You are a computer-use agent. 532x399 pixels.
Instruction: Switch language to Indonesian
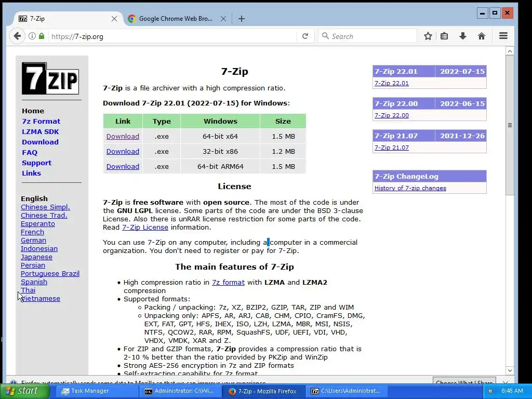coord(39,249)
